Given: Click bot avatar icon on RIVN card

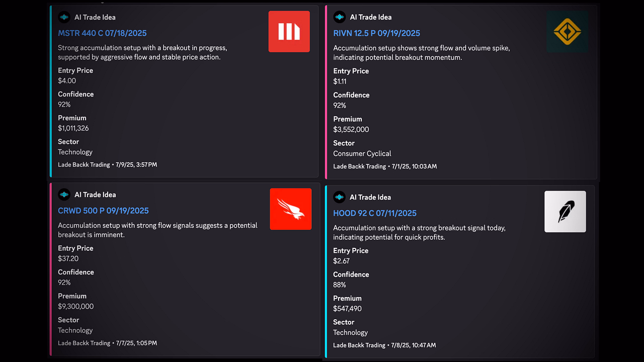Looking at the screenshot, I should 340,17.
